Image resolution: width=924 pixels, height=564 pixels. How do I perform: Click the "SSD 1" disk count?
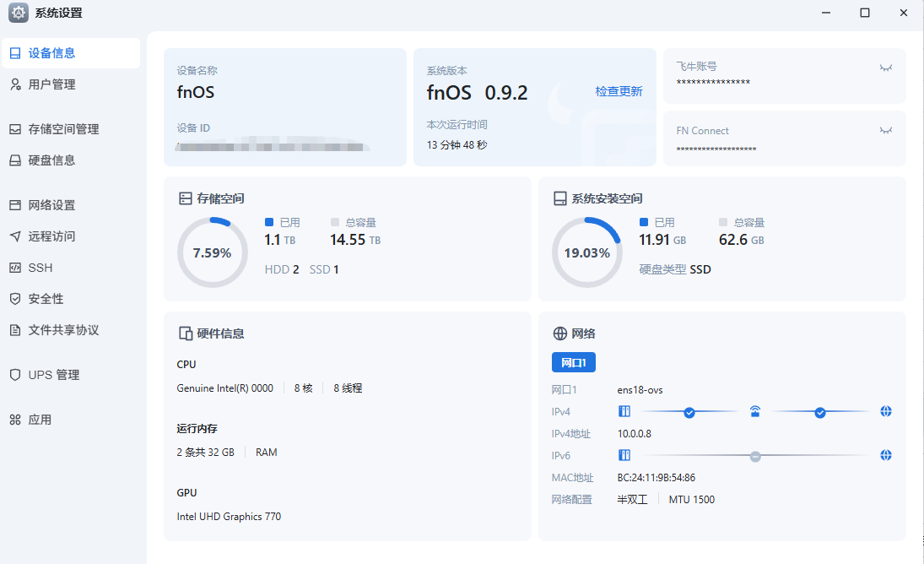click(324, 269)
